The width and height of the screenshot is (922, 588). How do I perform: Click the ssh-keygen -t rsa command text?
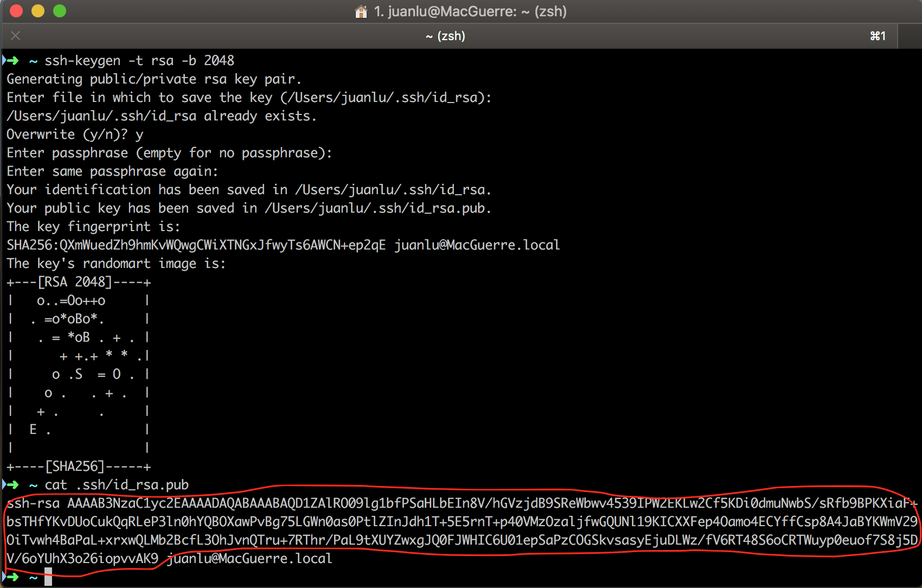138,60
